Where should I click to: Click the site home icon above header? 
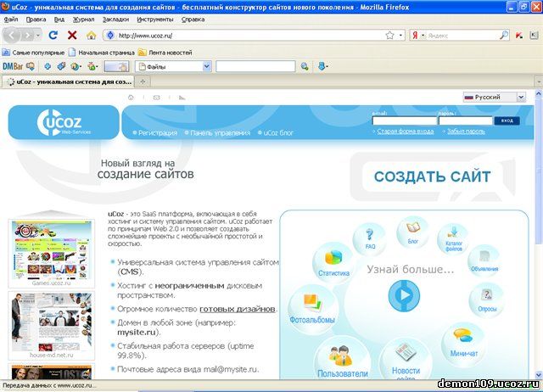click(x=131, y=98)
